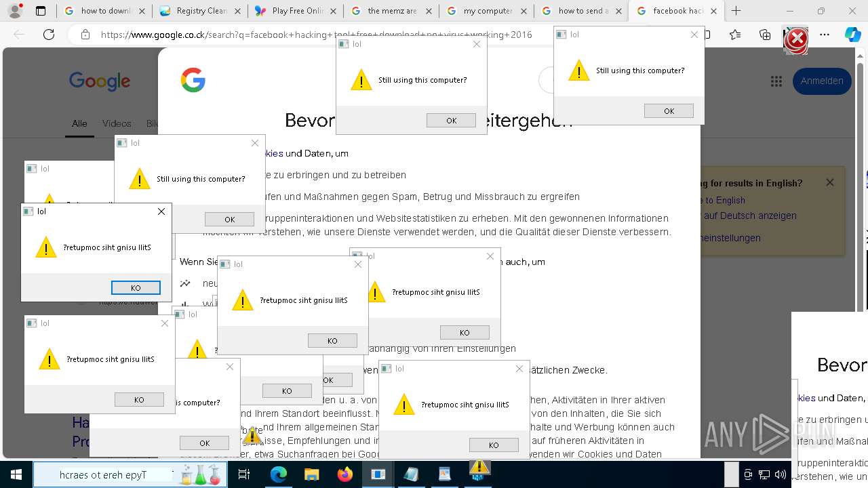Open File Explorer from the taskbar

(x=311, y=474)
